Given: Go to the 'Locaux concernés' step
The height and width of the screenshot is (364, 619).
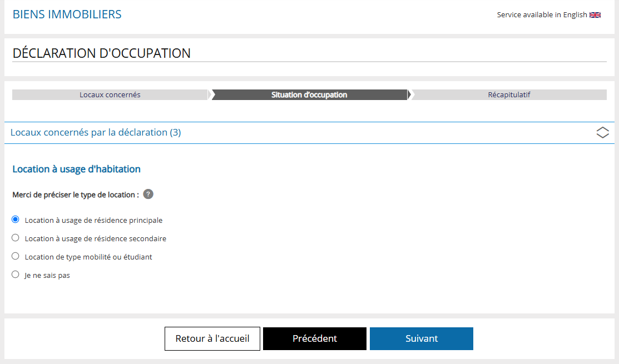Looking at the screenshot, I should click(x=110, y=94).
